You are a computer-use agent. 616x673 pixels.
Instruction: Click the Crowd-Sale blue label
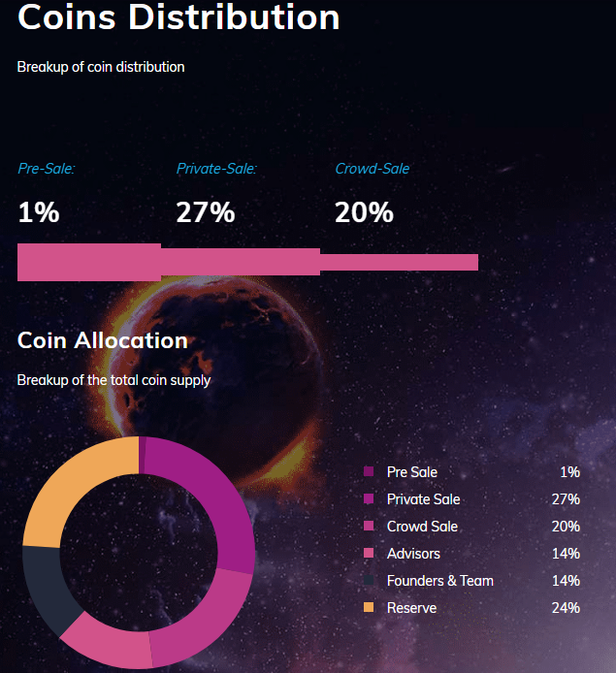[373, 169]
